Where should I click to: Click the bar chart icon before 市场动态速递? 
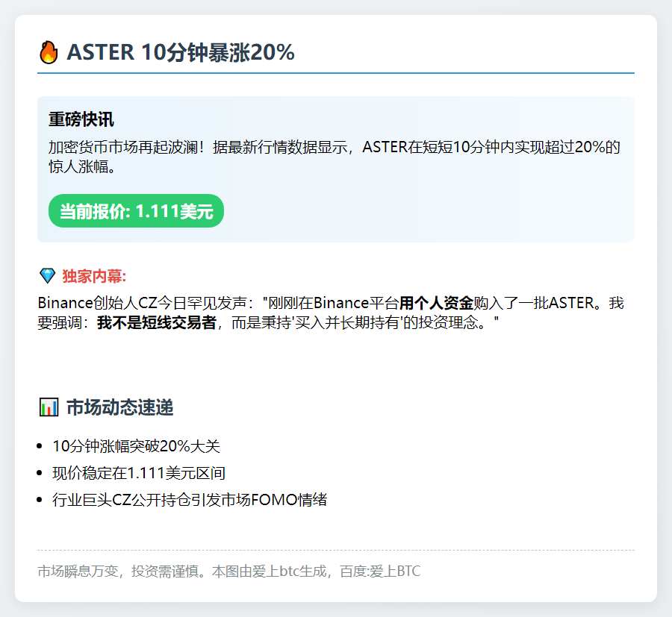click(49, 407)
